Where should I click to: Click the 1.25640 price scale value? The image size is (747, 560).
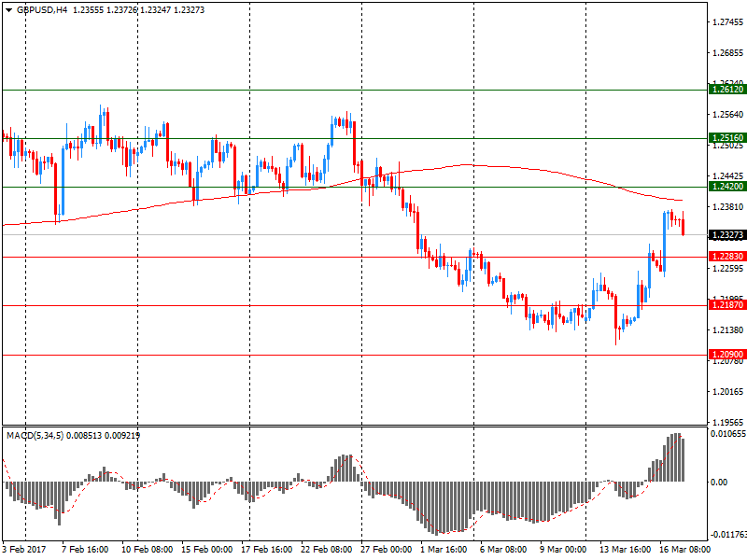(x=727, y=114)
